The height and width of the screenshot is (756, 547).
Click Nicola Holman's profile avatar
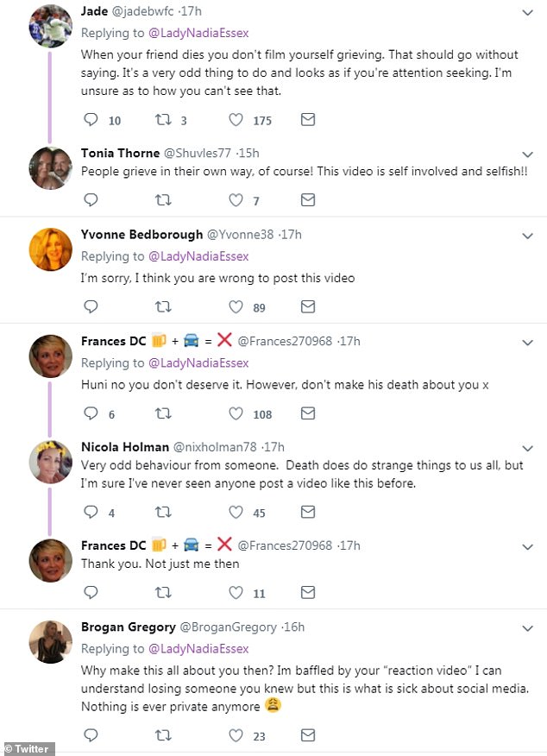[51, 462]
